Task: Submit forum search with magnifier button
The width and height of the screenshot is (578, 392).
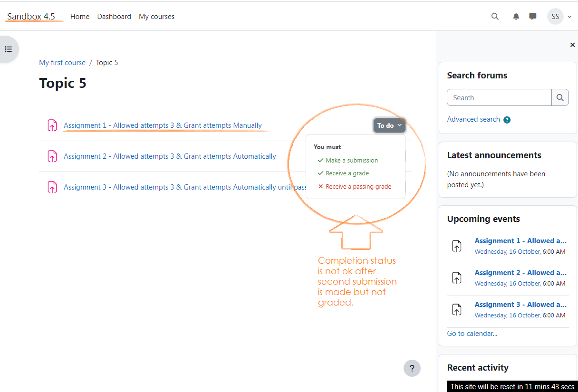Action: point(560,98)
